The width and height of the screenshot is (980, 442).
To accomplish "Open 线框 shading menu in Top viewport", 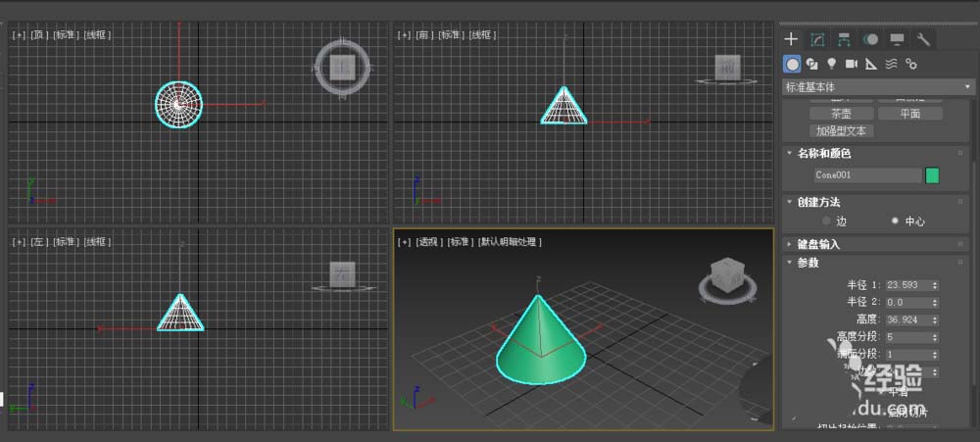I will coord(97,35).
